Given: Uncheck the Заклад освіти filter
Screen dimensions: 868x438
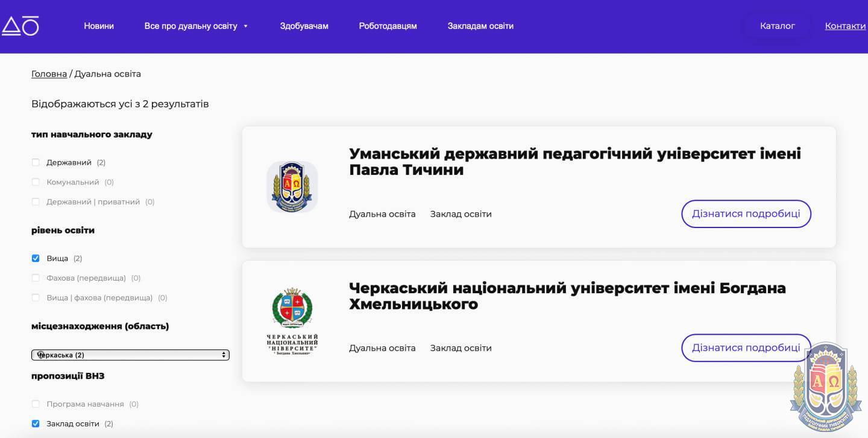Looking at the screenshot, I should pos(36,424).
